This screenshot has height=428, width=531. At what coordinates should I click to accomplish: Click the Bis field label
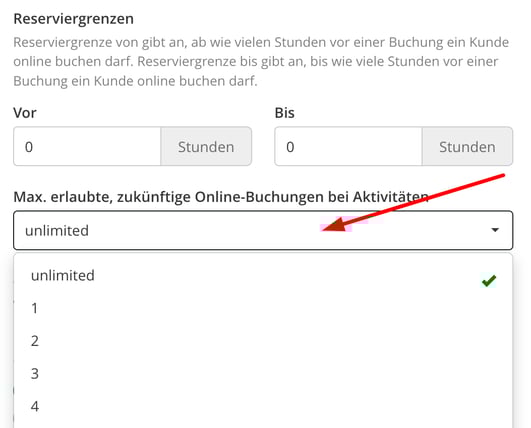pos(284,113)
